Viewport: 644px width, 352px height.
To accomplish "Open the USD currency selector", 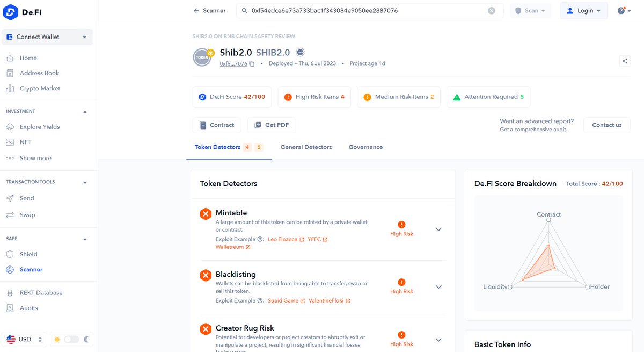I will point(25,340).
